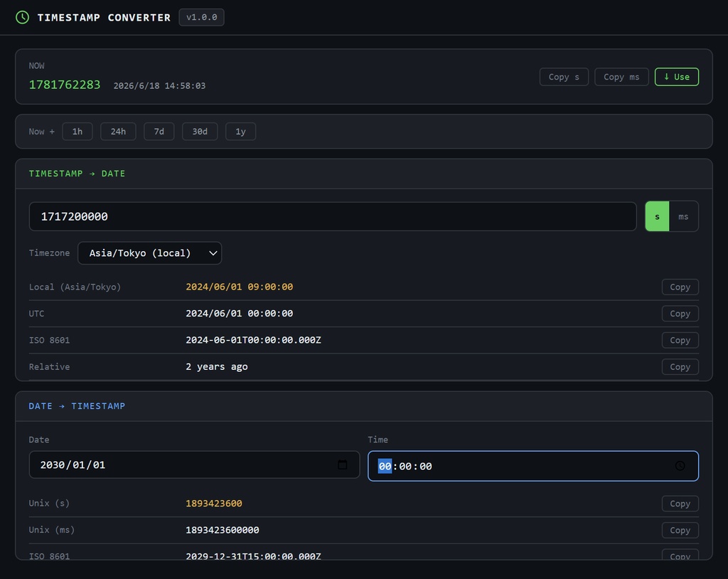The height and width of the screenshot is (579, 728).
Task: Open the clock picker icon in Time field
Action: (x=680, y=466)
